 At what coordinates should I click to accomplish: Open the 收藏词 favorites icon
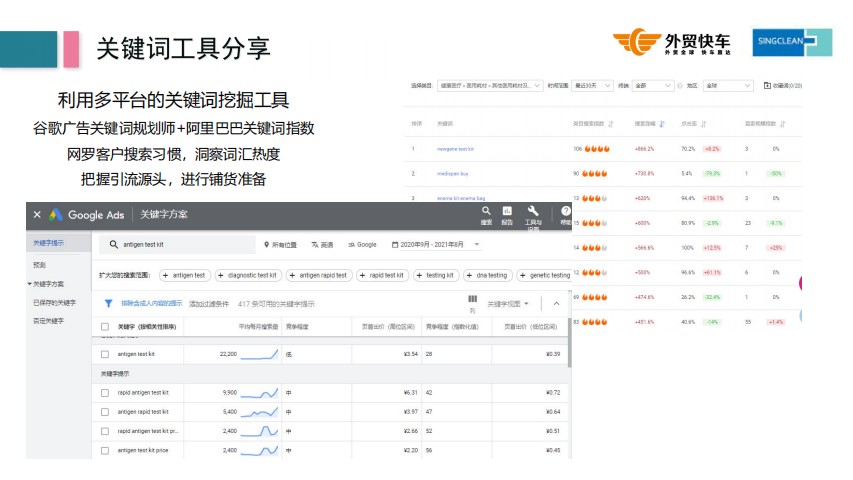(767, 85)
